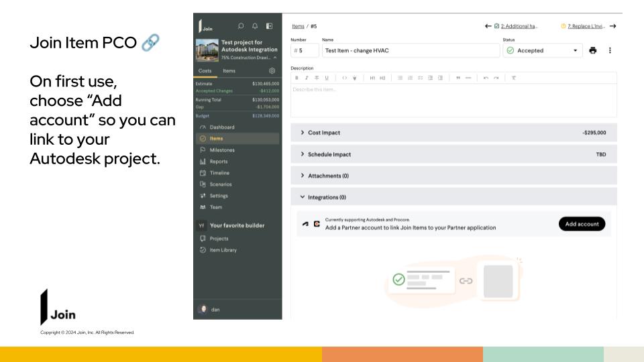Screen dimensions: 644x362
Task: Apply Heading 2 style
Action: pos(382,78)
